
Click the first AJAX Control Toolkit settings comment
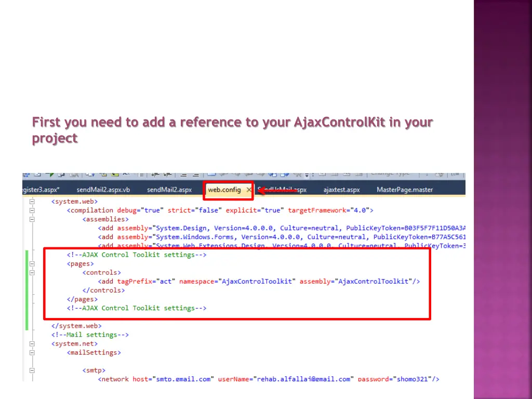coord(137,255)
